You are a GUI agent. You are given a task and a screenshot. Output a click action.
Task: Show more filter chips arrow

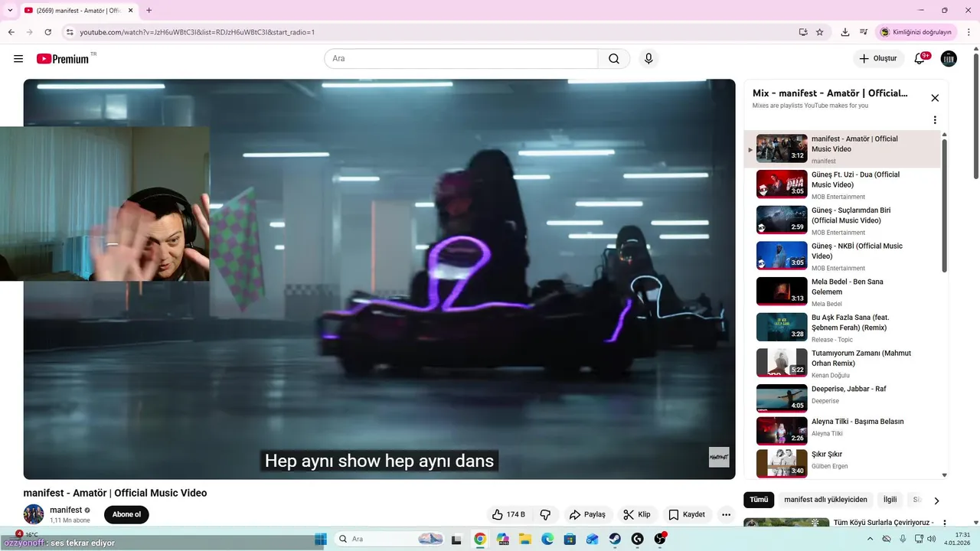(936, 500)
